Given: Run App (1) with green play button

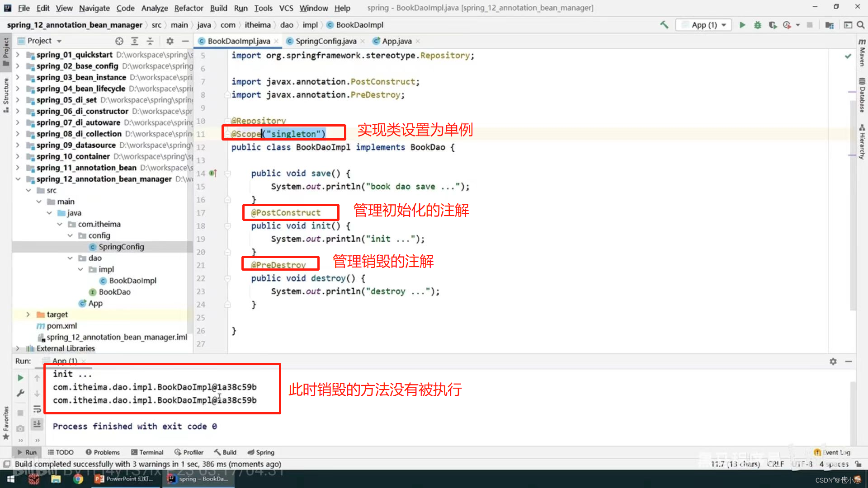Looking at the screenshot, I should 742,25.
